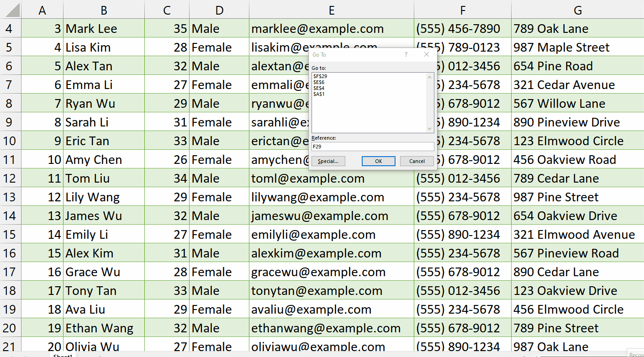Select column header C
The image size is (644, 357).
pos(167,10)
